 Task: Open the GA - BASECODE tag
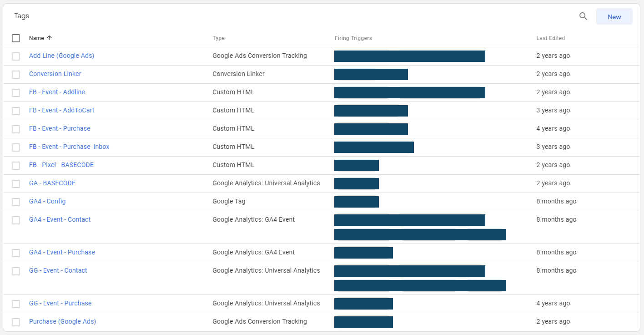click(52, 183)
